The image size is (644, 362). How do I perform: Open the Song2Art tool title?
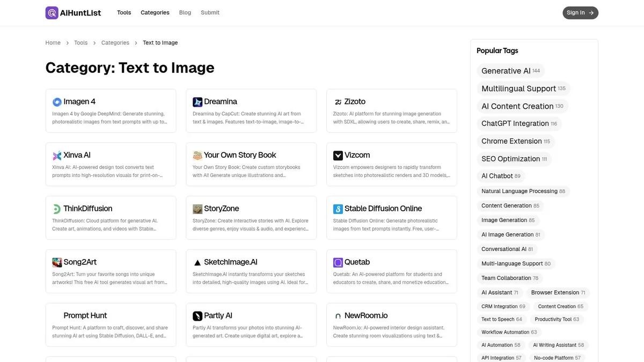[80, 262]
